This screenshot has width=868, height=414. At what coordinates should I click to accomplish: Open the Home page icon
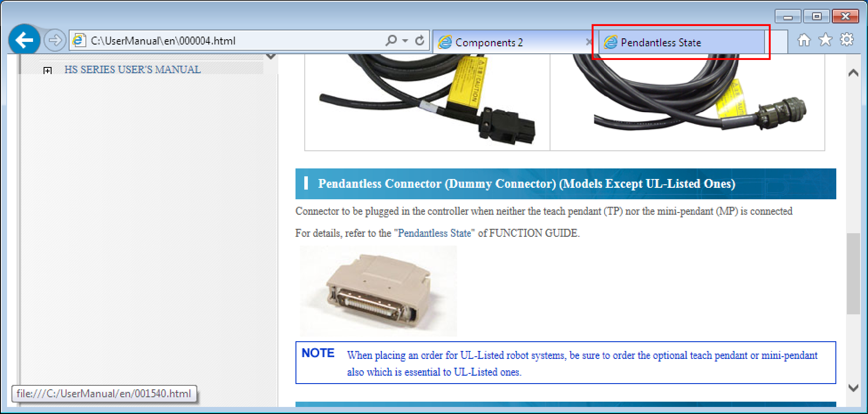[804, 40]
